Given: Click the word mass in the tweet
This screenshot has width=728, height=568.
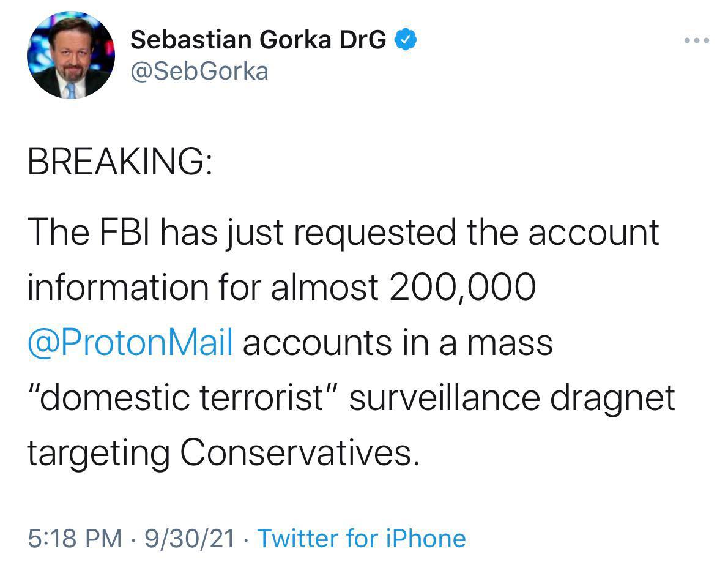Looking at the screenshot, I should [x=510, y=343].
